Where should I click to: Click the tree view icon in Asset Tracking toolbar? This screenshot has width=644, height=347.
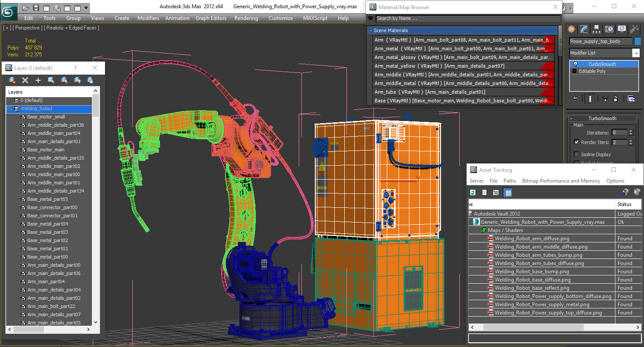496,193
